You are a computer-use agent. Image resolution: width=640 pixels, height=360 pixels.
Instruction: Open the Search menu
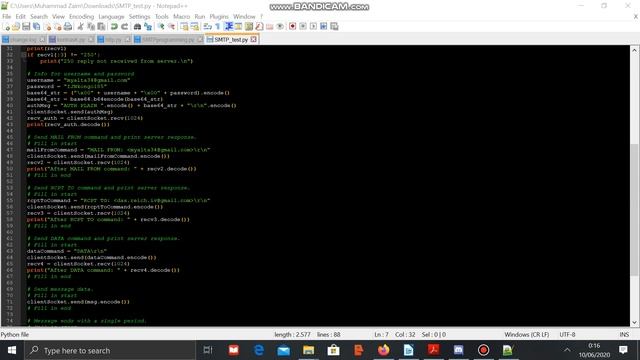tap(39, 17)
